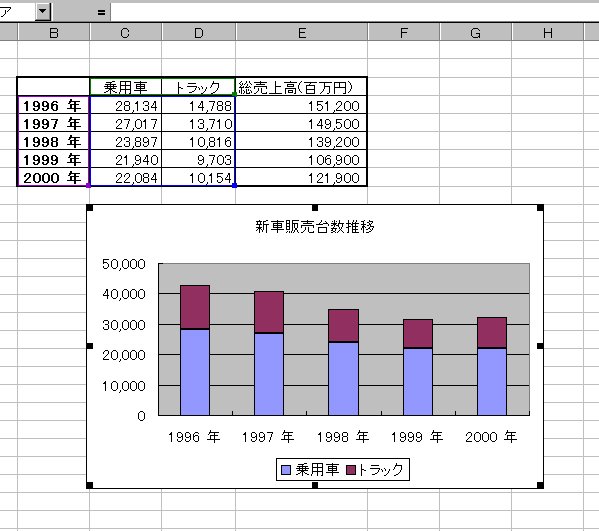Select cell with 9,703 truck value
The image size is (599, 531).
click(198, 160)
